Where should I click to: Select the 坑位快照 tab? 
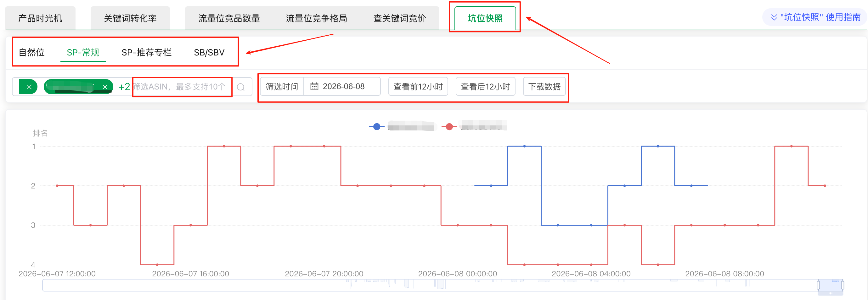click(485, 18)
